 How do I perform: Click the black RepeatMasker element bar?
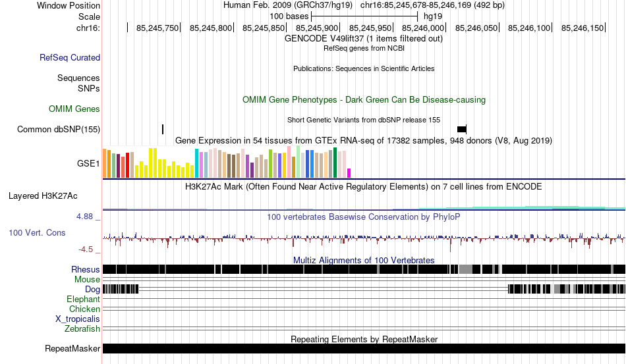364,348
